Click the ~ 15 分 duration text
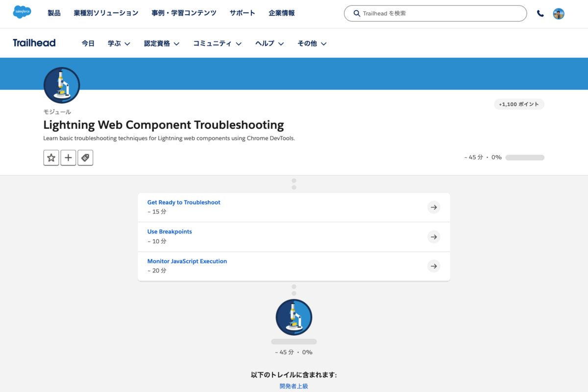 point(157,212)
